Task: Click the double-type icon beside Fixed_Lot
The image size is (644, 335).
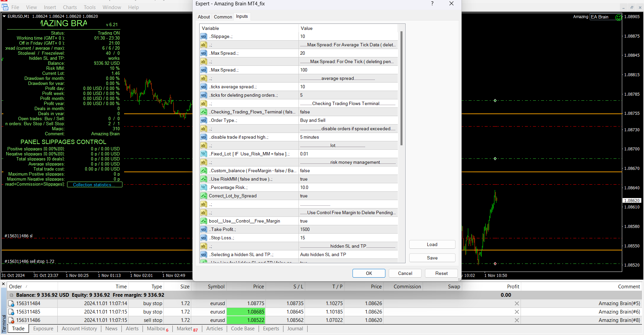Action: pos(204,154)
